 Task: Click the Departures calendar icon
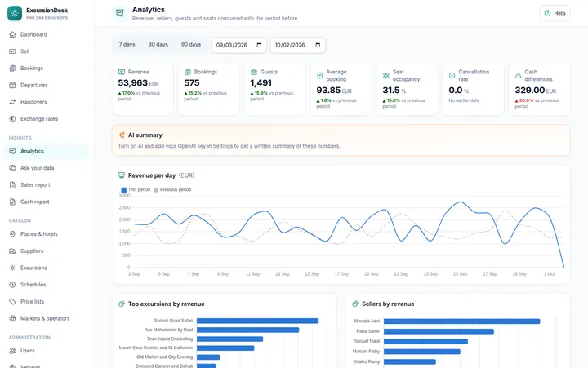12,85
